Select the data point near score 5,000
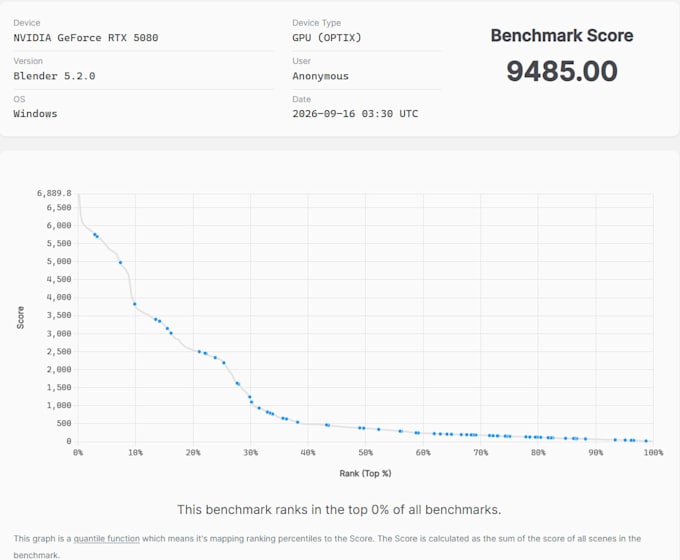This screenshot has height=560, width=680. (x=121, y=262)
